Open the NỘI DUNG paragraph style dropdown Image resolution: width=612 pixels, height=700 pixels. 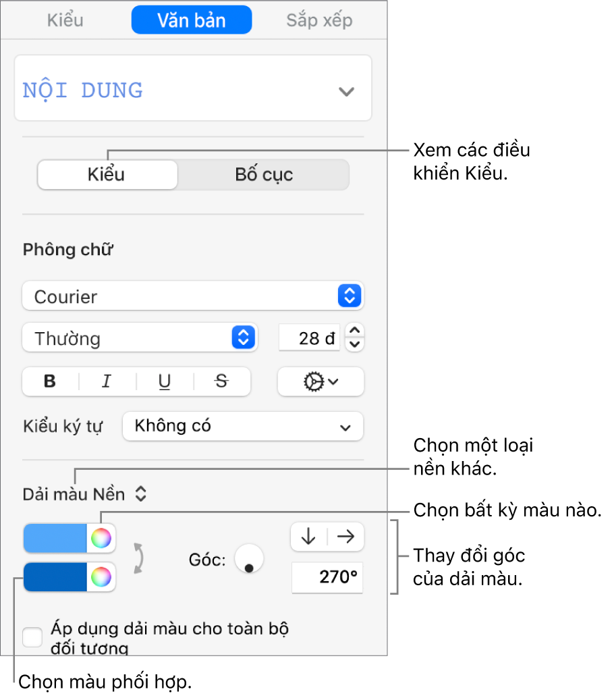pos(193,88)
